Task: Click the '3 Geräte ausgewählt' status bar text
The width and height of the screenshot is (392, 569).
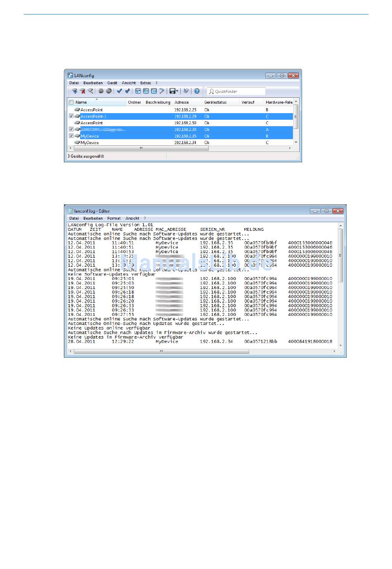Action: click(x=86, y=156)
